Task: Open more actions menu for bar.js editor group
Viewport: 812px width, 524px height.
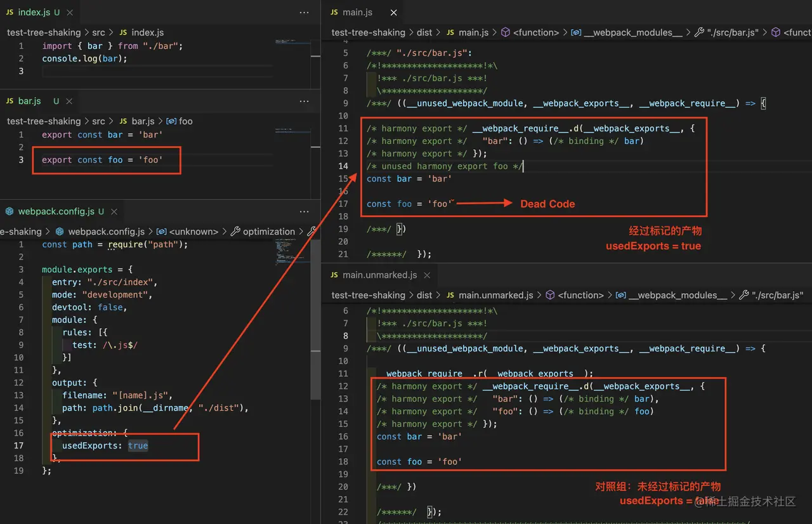Action: [304, 102]
